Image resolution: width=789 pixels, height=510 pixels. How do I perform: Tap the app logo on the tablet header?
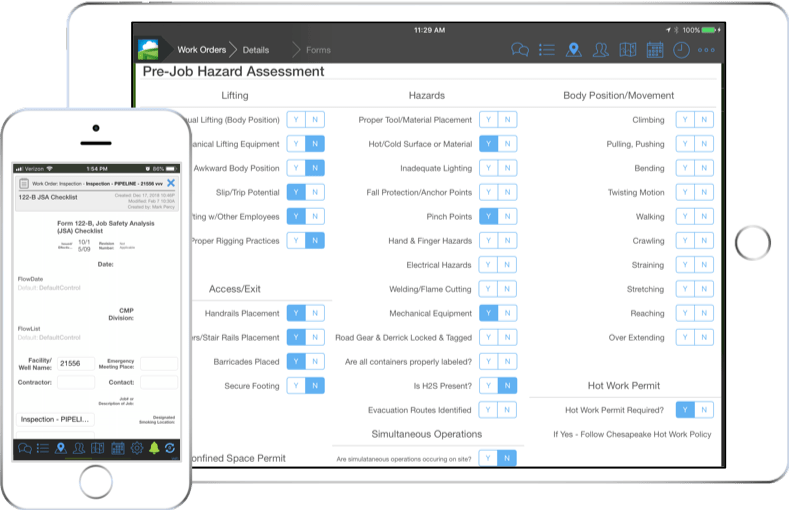pyautogui.click(x=147, y=49)
